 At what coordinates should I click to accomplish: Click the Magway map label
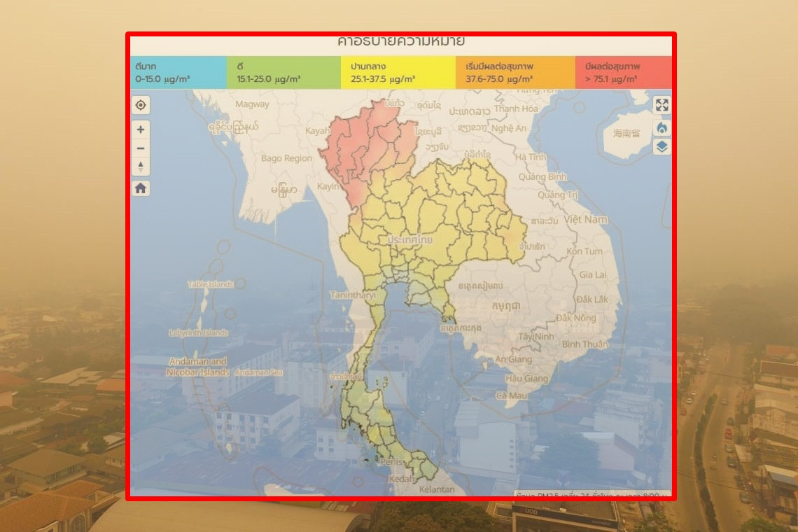[252, 104]
